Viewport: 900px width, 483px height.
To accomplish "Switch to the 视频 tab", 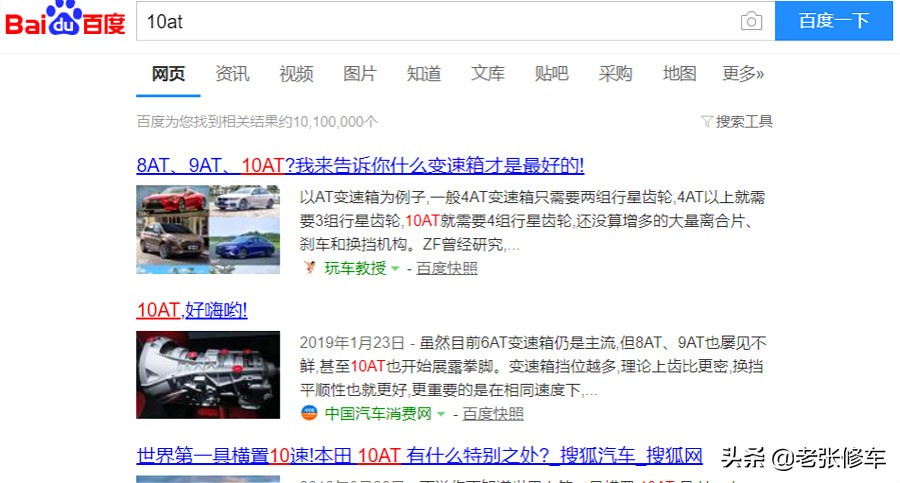I will 296,74.
